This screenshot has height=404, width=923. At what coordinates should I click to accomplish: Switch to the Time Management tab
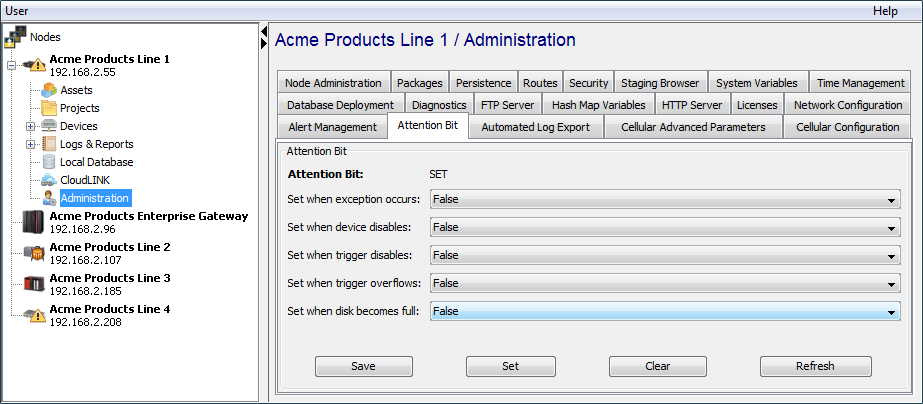coord(861,83)
